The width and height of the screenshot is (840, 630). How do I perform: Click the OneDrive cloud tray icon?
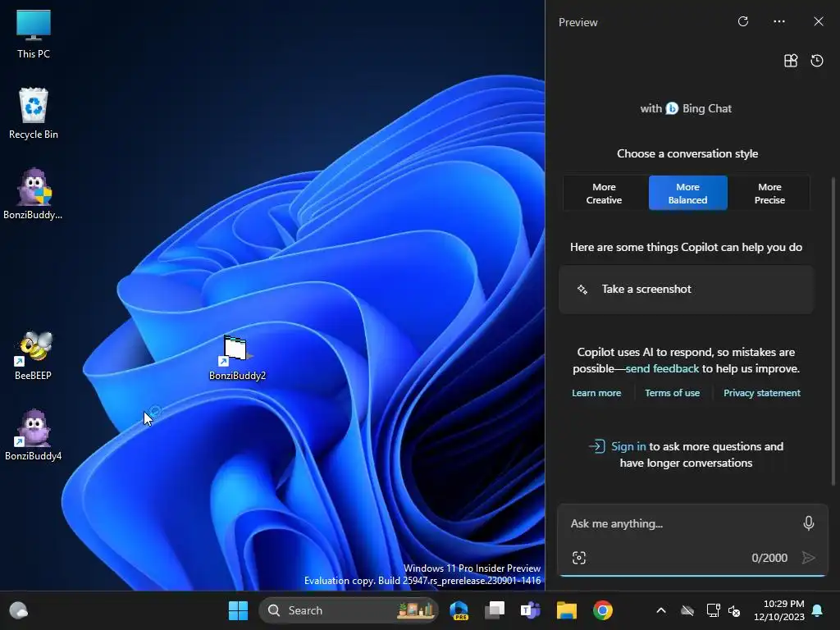(x=687, y=610)
